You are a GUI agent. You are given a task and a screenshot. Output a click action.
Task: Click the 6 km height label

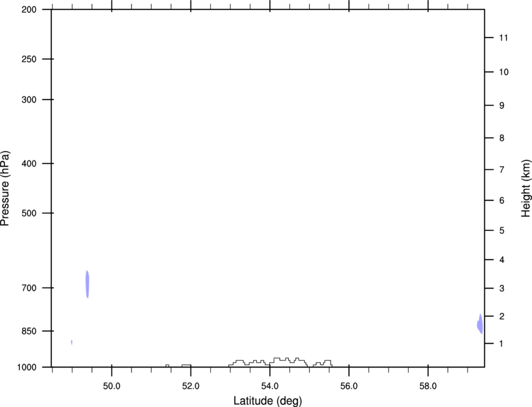pyautogui.click(x=502, y=200)
